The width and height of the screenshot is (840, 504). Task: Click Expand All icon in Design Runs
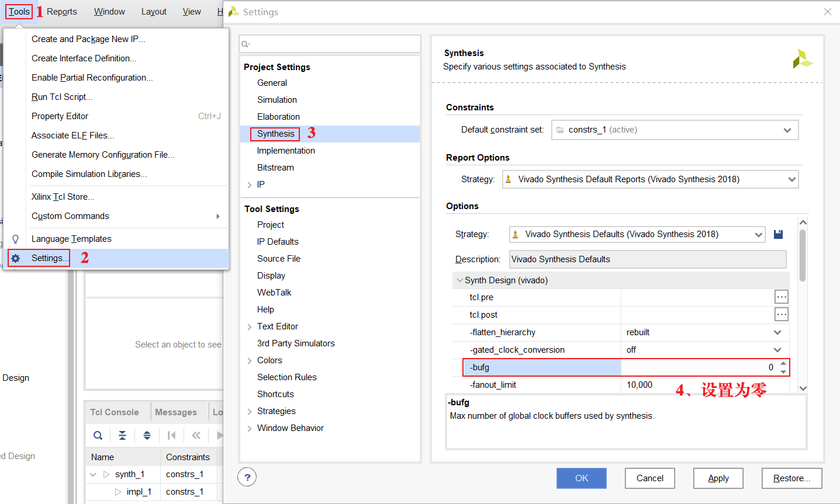coord(147,435)
